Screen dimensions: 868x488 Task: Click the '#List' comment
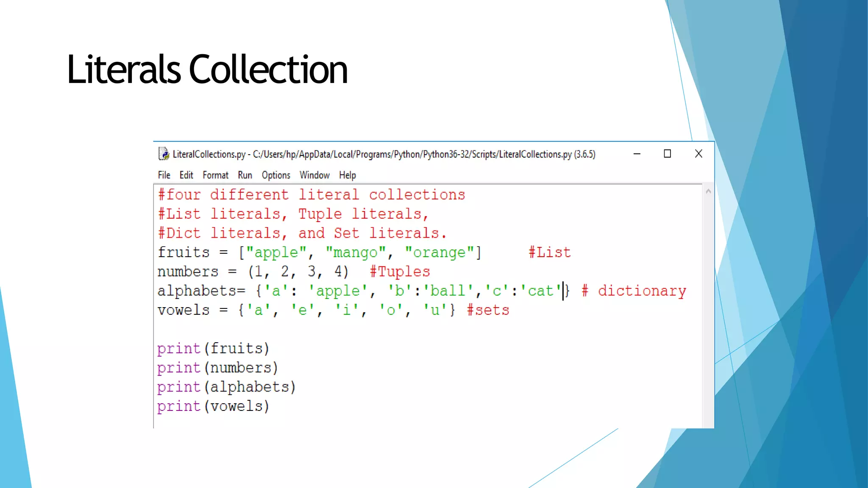click(550, 252)
